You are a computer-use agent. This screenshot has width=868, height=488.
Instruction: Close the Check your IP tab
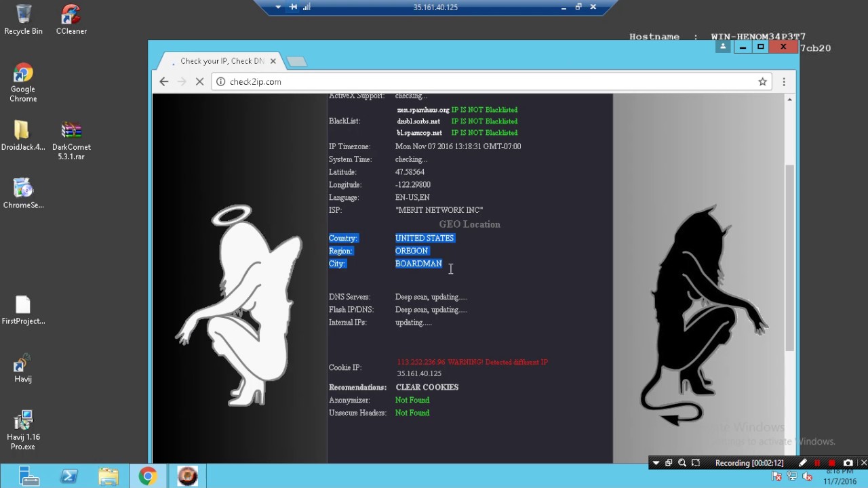point(273,61)
